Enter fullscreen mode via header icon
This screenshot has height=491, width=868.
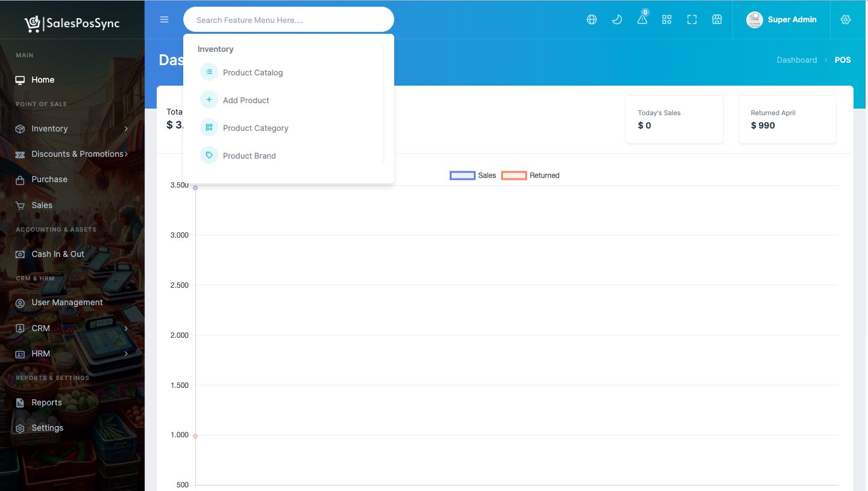[x=692, y=20]
